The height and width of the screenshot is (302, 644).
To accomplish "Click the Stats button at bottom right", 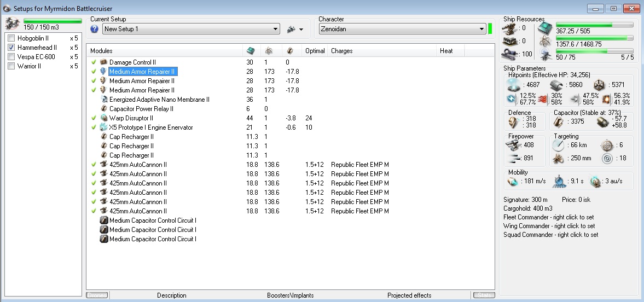I will coord(484,295).
